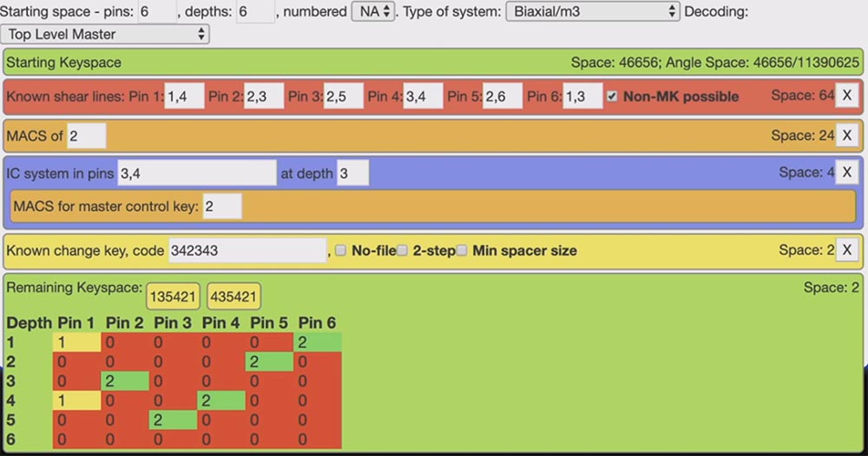Viewport: 868px width, 456px height.
Task: Open the Type of system Biaxial/m3 dropdown
Action: tap(592, 11)
